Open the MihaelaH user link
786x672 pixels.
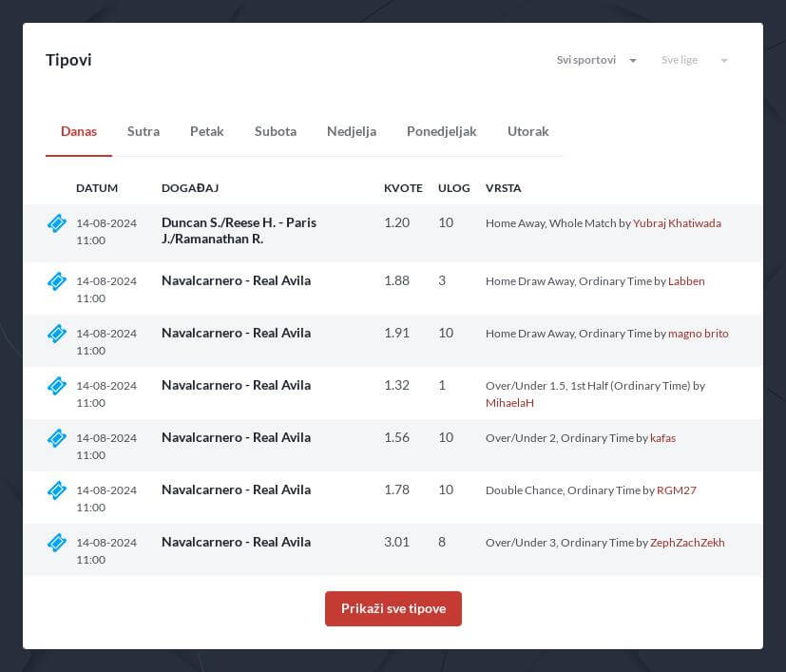click(x=509, y=403)
